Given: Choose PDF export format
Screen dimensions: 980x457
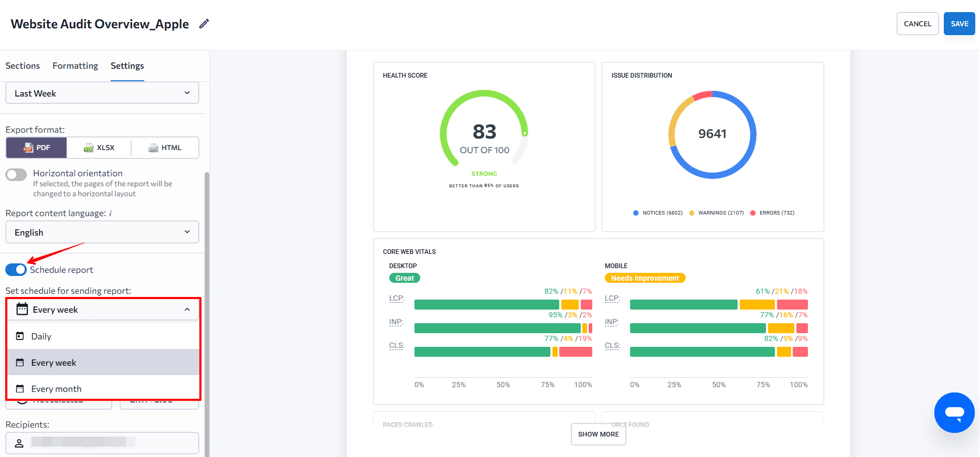Looking at the screenshot, I should click(36, 148).
